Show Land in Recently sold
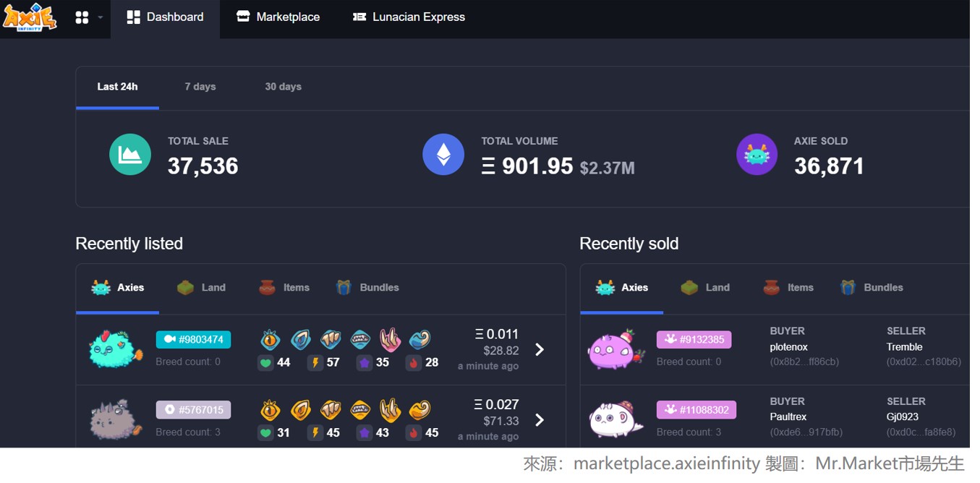Image resolution: width=980 pixels, height=483 pixels. pos(706,288)
